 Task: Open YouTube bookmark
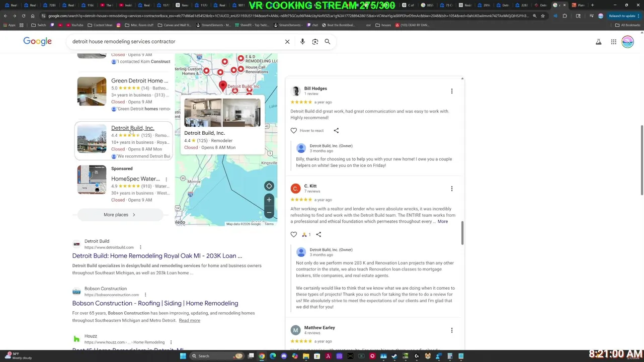(x=74, y=25)
